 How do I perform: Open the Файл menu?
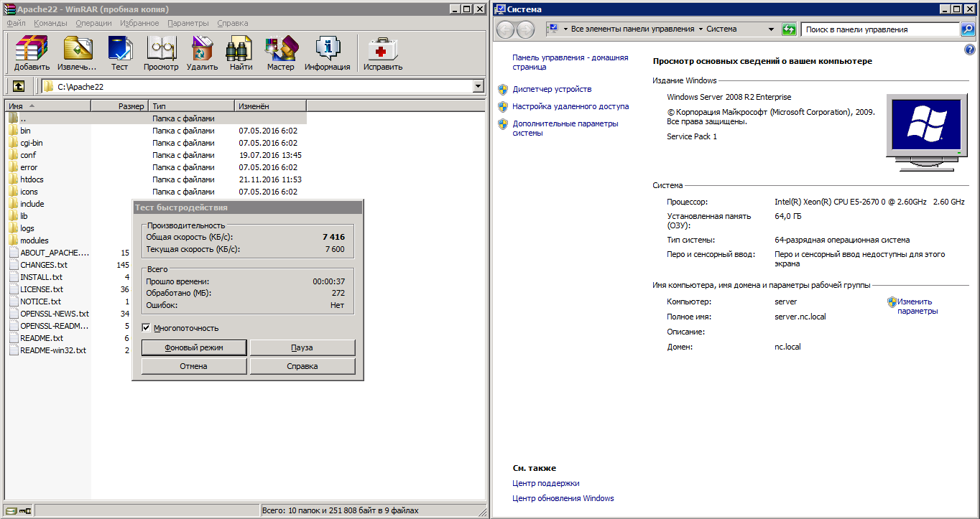pos(16,23)
